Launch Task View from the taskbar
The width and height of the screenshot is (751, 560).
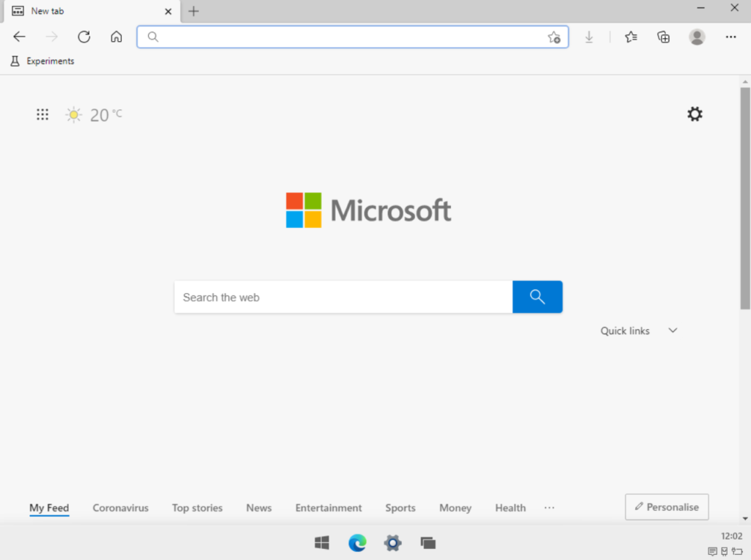[428, 543]
